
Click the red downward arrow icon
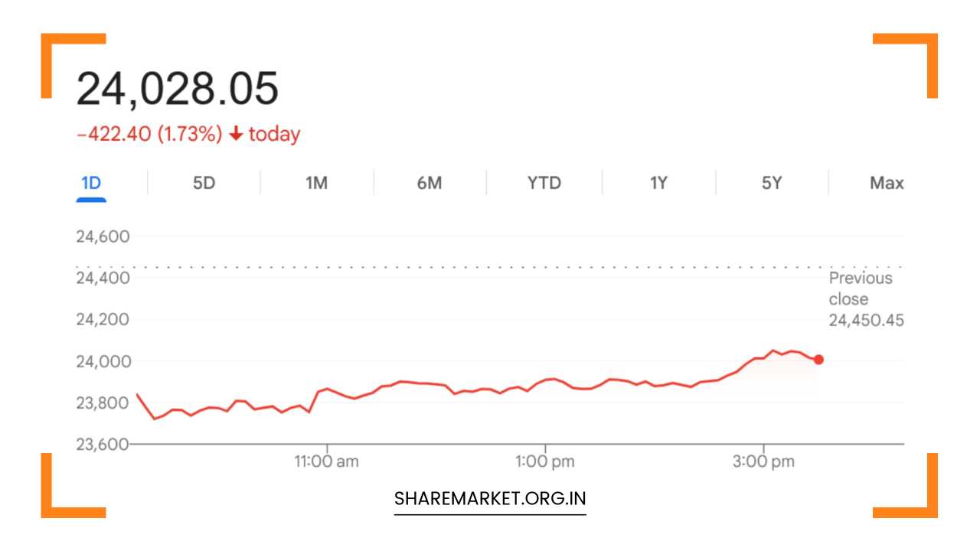(236, 134)
